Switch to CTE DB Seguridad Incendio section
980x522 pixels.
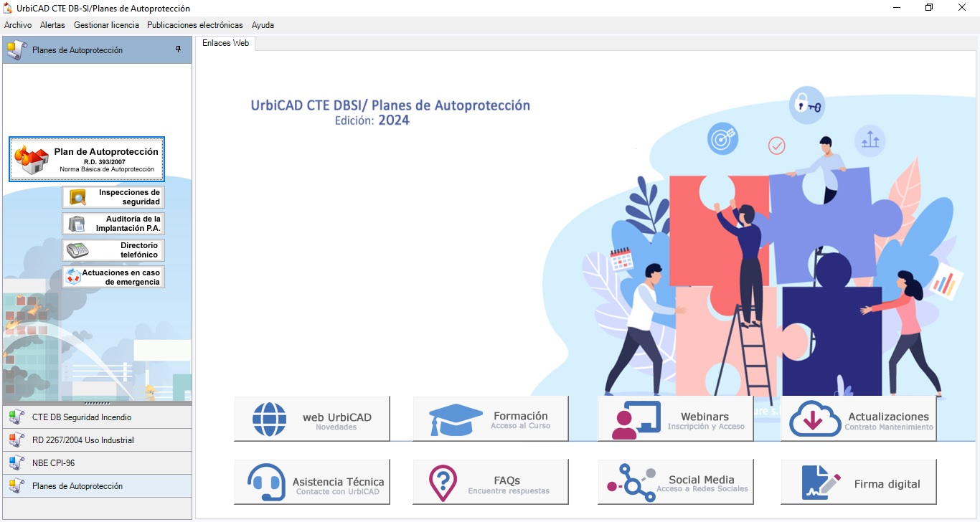pos(97,417)
